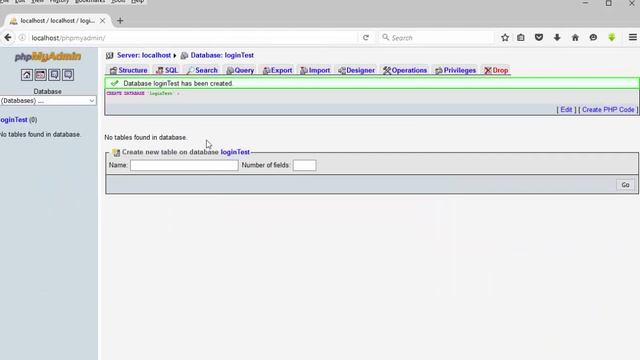Switch to the Privileges tab
640x360 pixels.
[x=455, y=70]
